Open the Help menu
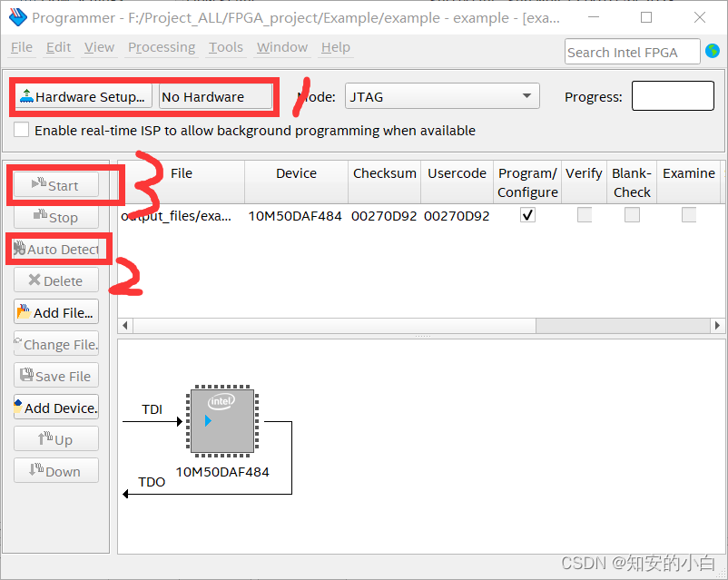Screen dimensions: 728x580 tap(336, 47)
